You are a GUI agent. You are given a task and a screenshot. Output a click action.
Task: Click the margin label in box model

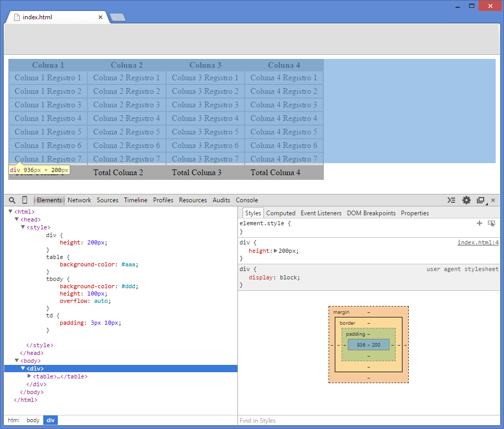[341, 312]
